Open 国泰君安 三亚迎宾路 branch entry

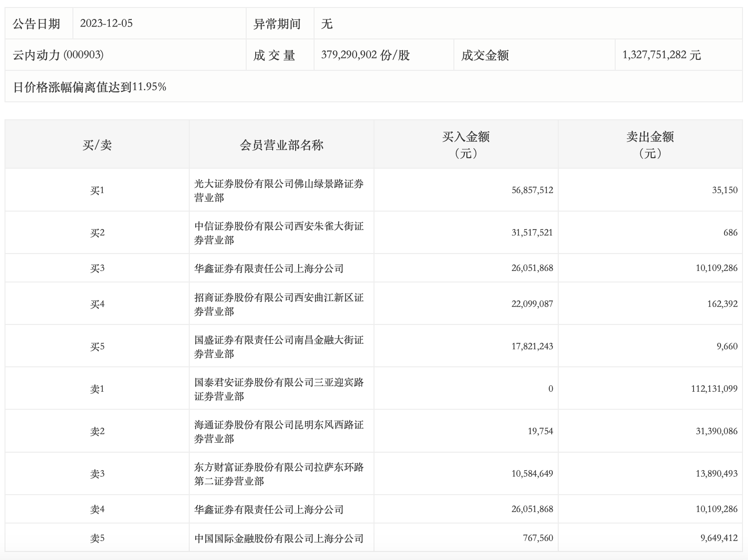[279, 389]
